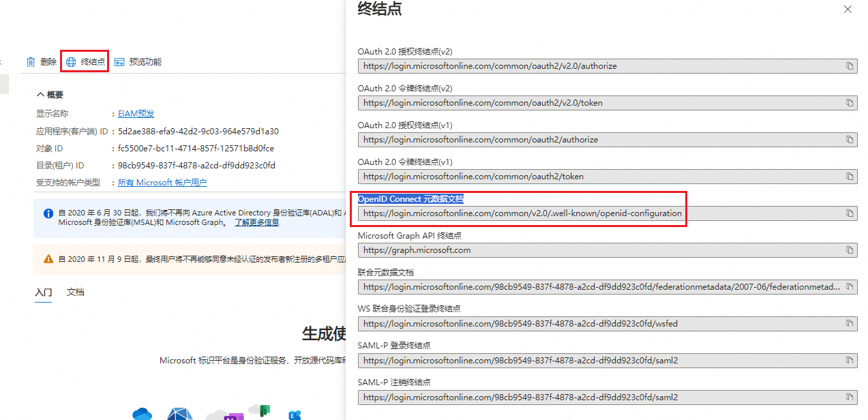Select the graph.microsoft.com URL field
This screenshot has height=420, width=868.
[608, 250]
